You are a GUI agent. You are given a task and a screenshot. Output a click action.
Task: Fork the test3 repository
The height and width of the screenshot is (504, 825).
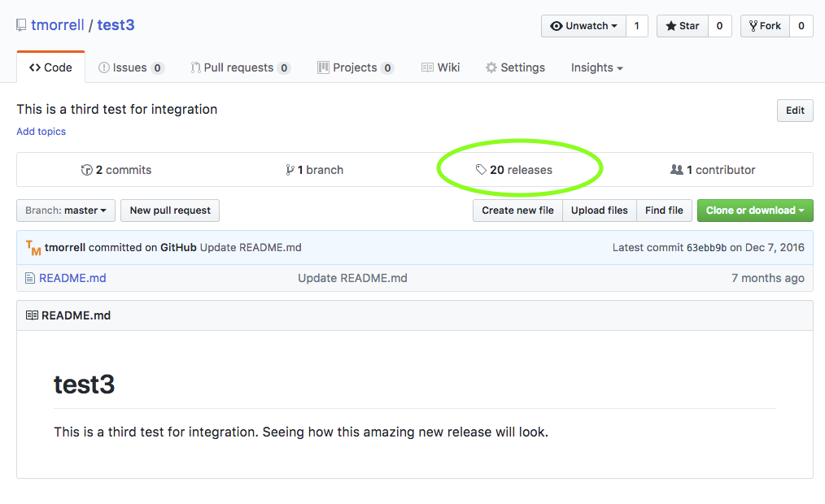[x=765, y=26]
